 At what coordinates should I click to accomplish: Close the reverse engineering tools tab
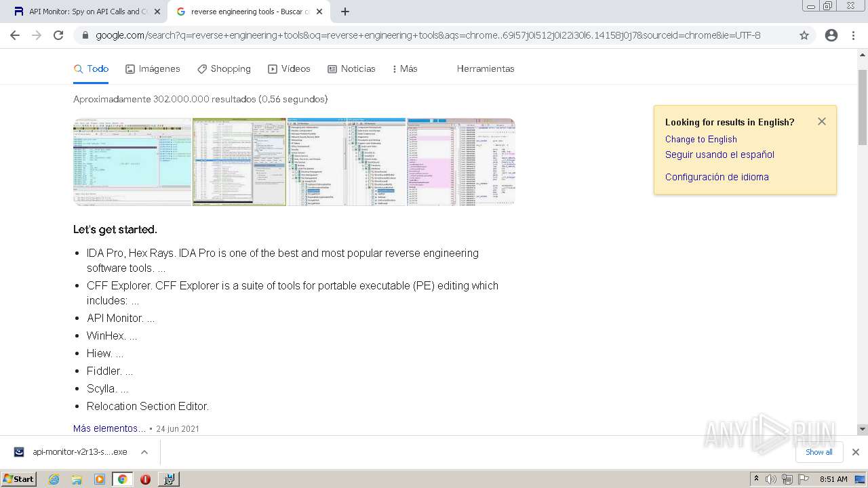tap(319, 12)
